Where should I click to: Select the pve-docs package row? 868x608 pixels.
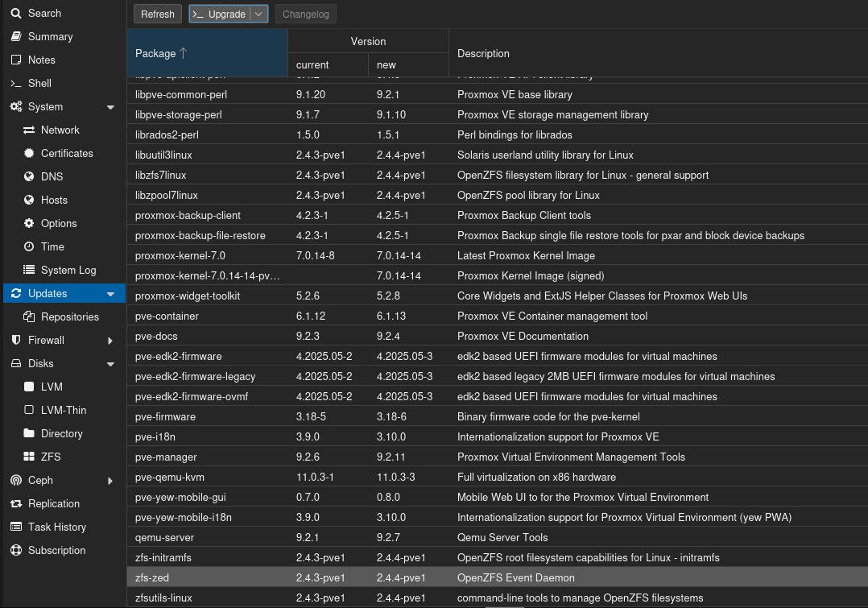pos(497,336)
